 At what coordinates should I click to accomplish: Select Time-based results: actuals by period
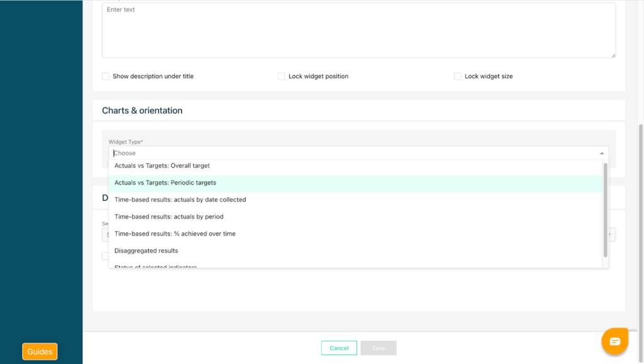(169, 217)
